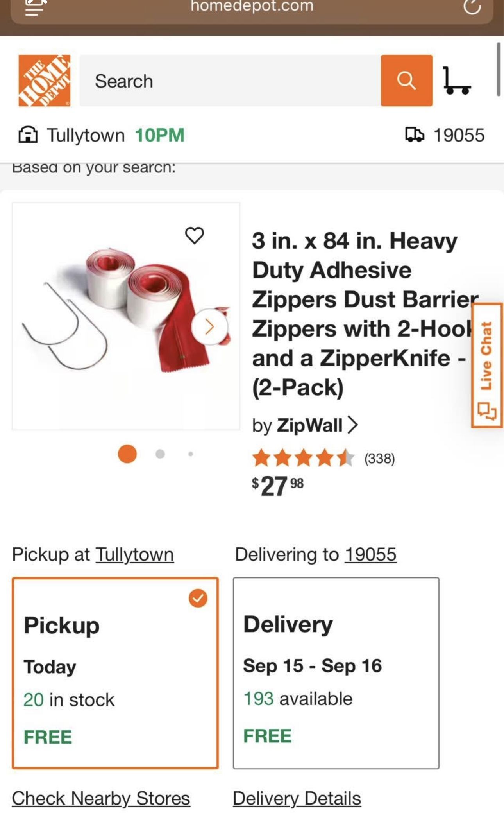Click the Tullytown store icon

[28, 135]
